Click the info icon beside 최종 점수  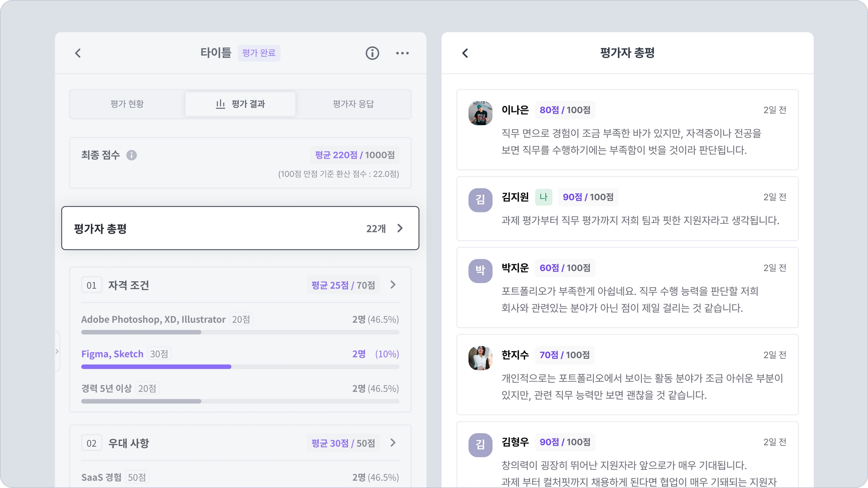tap(132, 155)
